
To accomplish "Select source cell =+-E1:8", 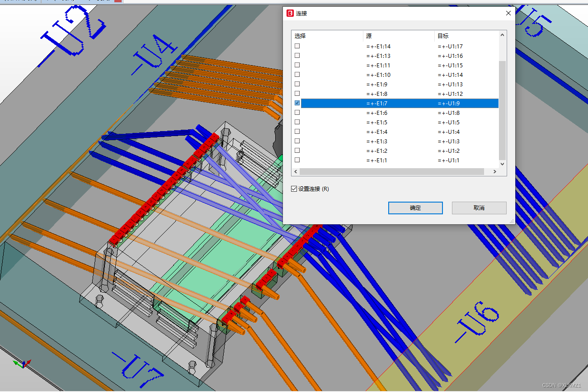I will pos(377,94).
